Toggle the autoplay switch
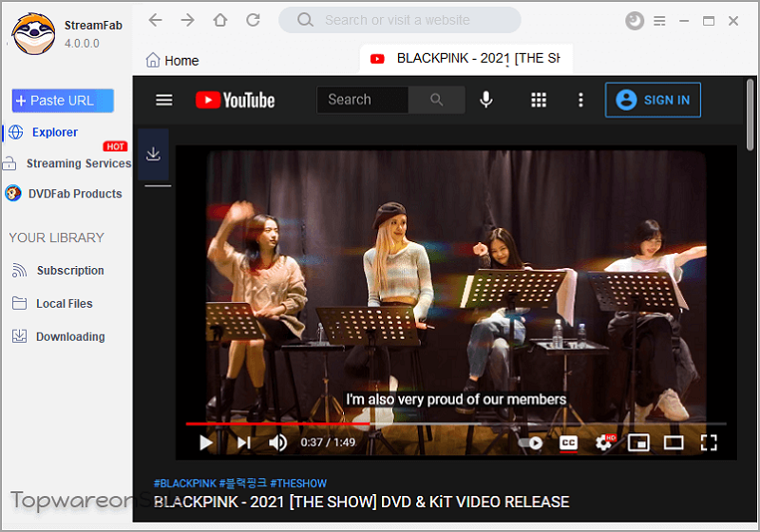This screenshot has height=532, width=760. tap(530, 443)
